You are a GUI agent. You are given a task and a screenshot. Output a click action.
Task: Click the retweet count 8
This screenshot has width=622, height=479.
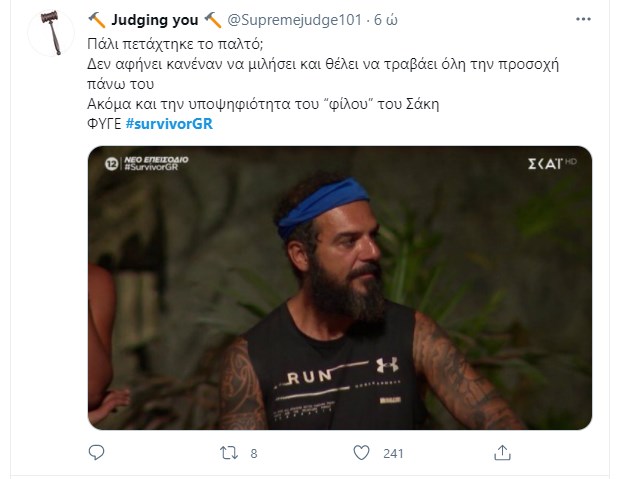tap(254, 454)
